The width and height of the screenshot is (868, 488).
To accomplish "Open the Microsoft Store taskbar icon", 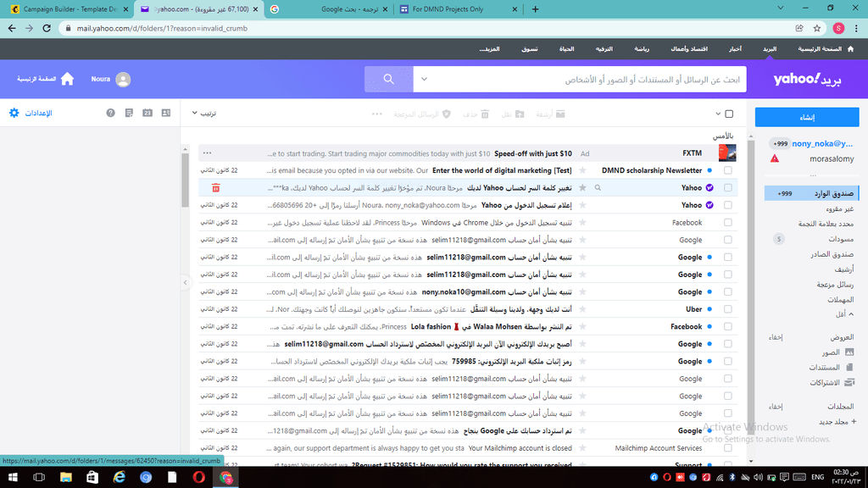I will click(92, 477).
